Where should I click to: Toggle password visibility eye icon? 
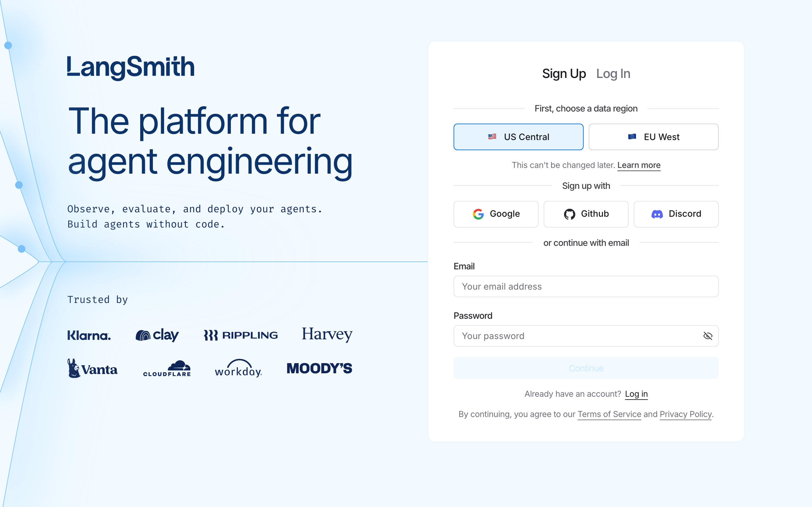707,336
